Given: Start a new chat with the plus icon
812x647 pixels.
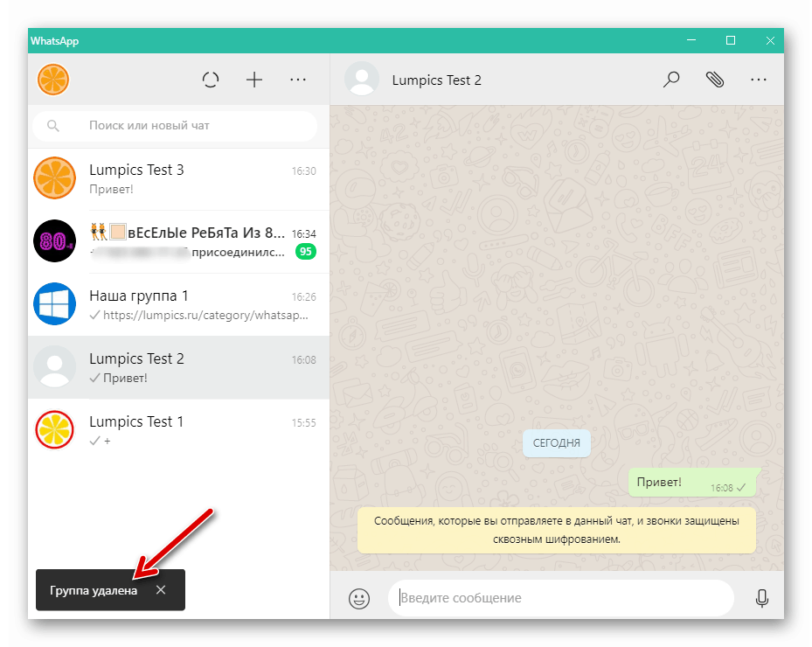Looking at the screenshot, I should click(254, 80).
